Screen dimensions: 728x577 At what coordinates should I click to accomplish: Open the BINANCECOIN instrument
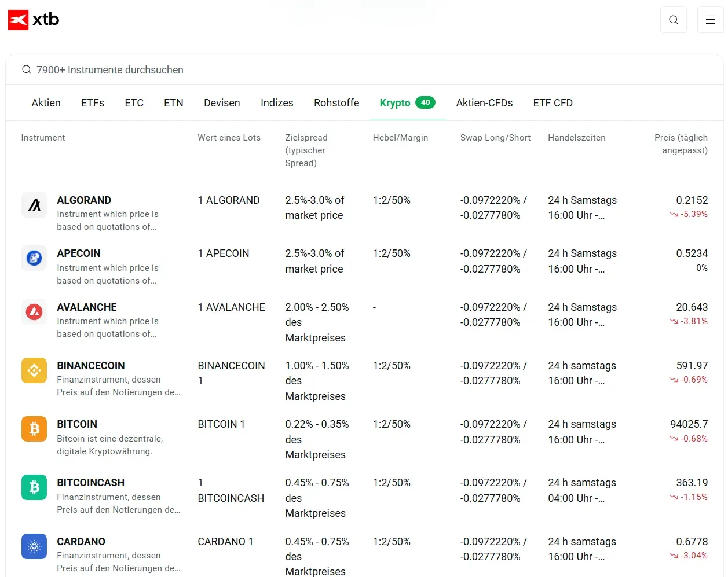coord(91,366)
